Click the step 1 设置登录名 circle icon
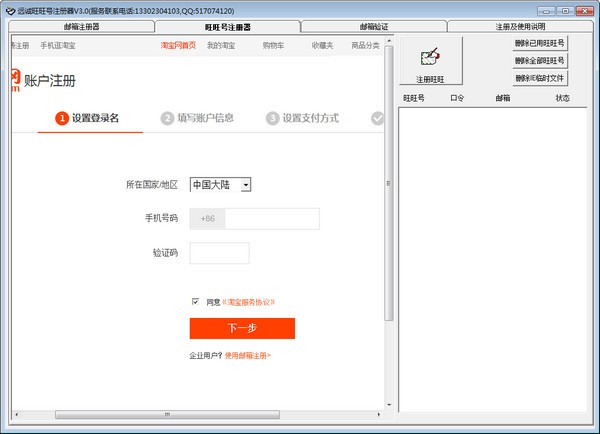The height and width of the screenshot is (434, 600). 62,118
